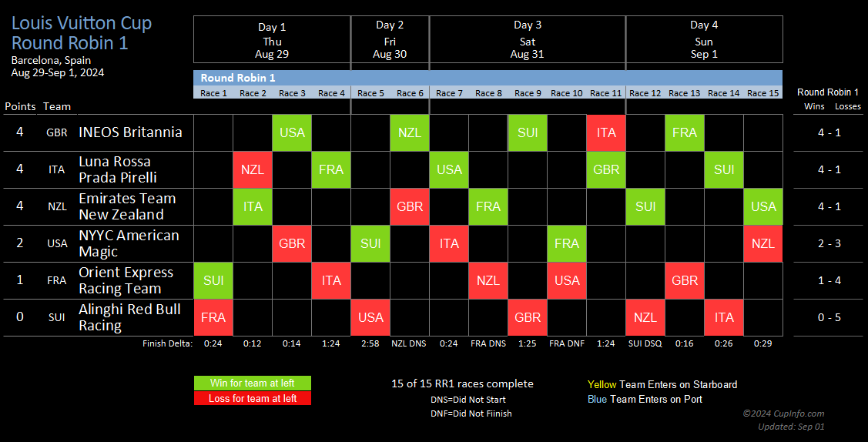Click the ©2024 CupInfo.com credit
868x442 pixels.
(783, 414)
